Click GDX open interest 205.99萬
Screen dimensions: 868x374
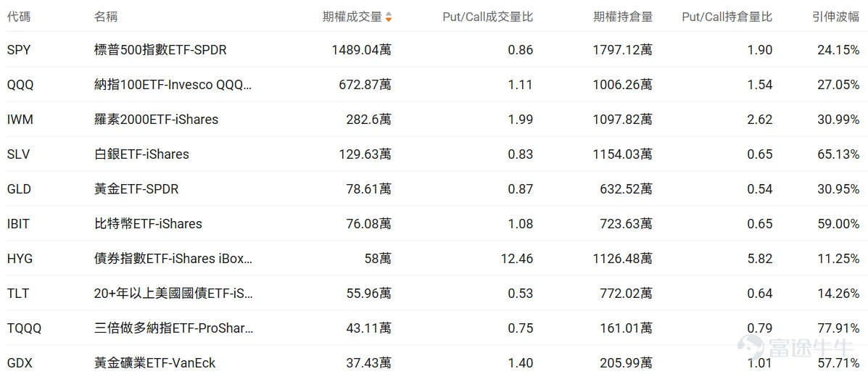(627, 363)
